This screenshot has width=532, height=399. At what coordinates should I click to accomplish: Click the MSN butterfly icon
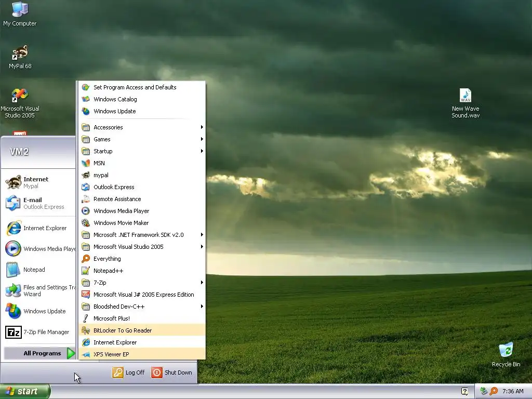point(86,163)
